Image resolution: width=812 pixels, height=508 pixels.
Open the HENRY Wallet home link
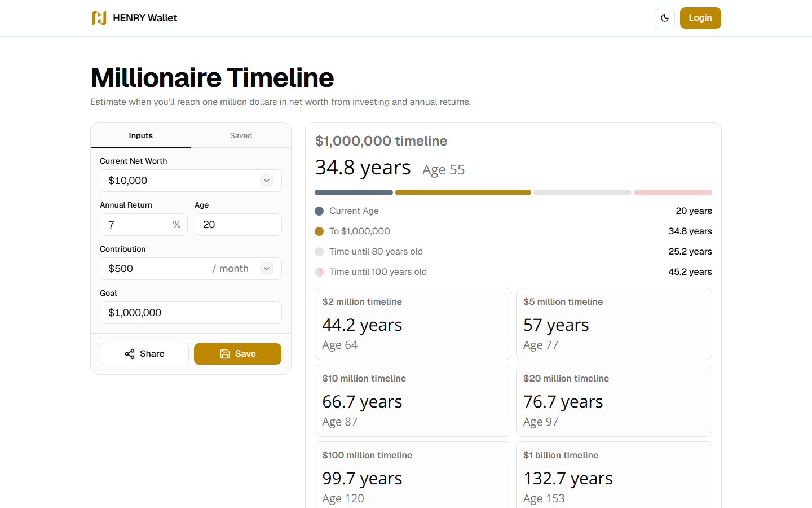click(x=134, y=18)
